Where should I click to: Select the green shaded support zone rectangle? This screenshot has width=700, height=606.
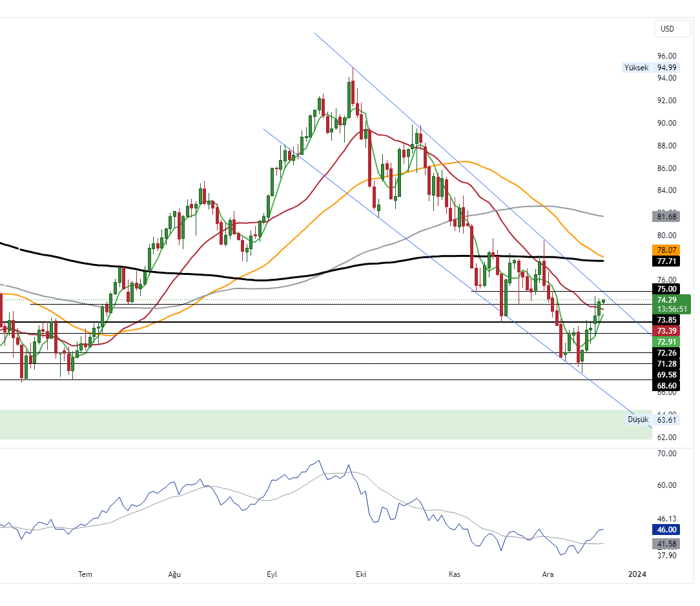[x=323, y=425]
